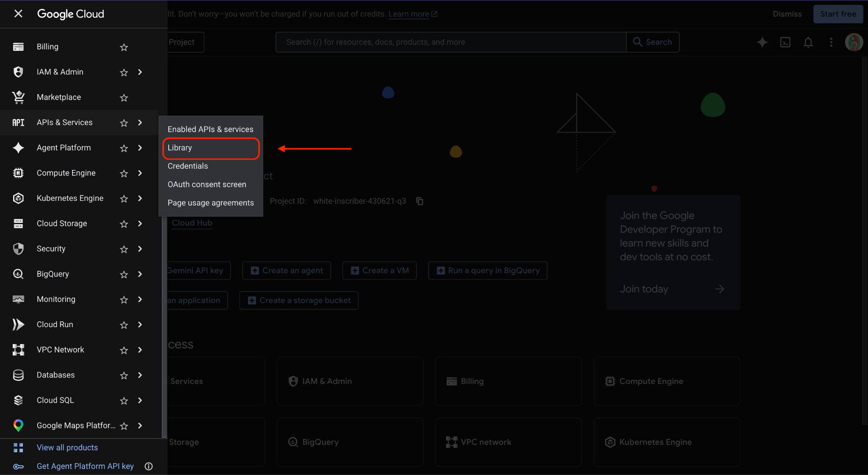Click the View all products grid icon
This screenshot has width=868, height=475.
click(18, 447)
